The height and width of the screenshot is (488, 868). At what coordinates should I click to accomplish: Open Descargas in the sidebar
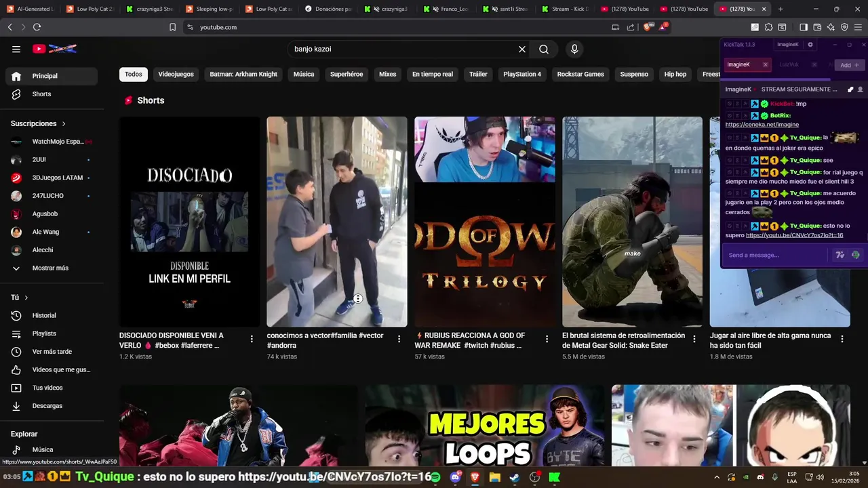[x=52, y=406]
